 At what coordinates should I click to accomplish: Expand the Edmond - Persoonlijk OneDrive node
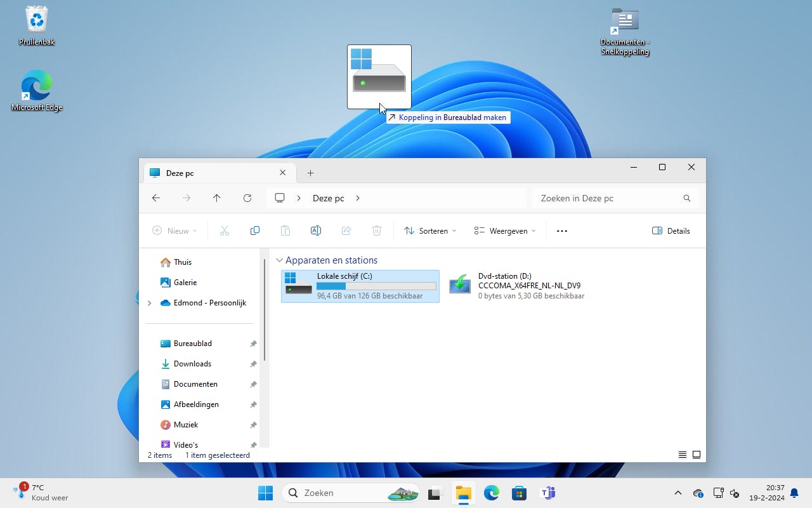coord(150,303)
